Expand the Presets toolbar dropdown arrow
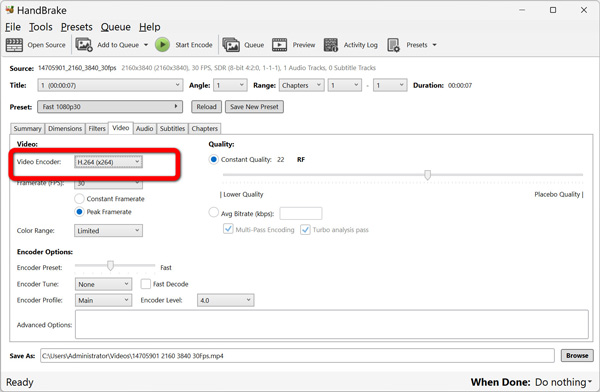The image size is (600, 392). coord(434,45)
